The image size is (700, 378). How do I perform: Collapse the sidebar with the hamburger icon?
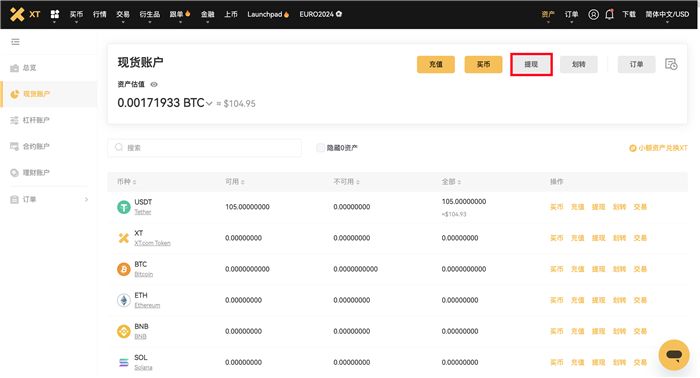coord(16,42)
